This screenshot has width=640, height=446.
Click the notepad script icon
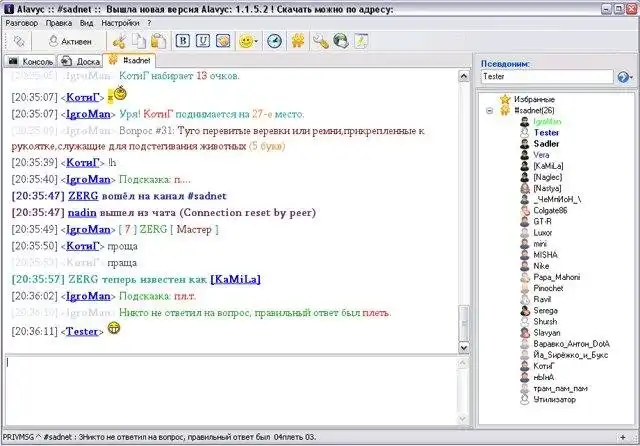(361, 41)
